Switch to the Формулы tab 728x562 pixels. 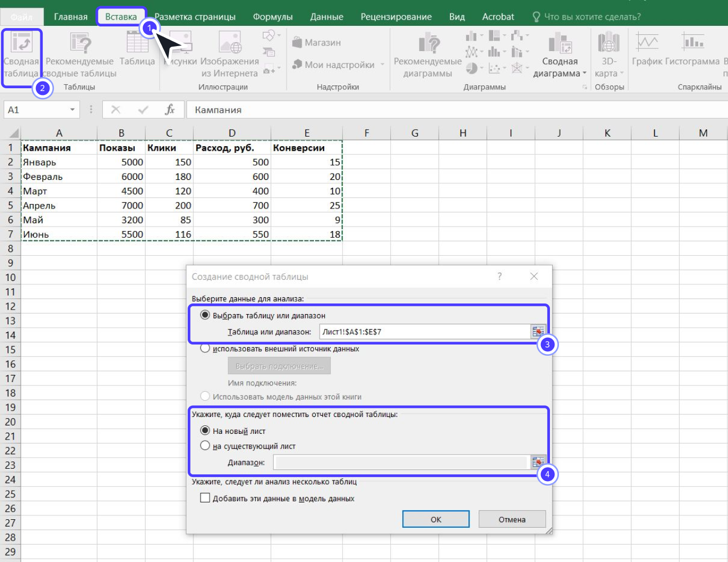click(272, 17)
